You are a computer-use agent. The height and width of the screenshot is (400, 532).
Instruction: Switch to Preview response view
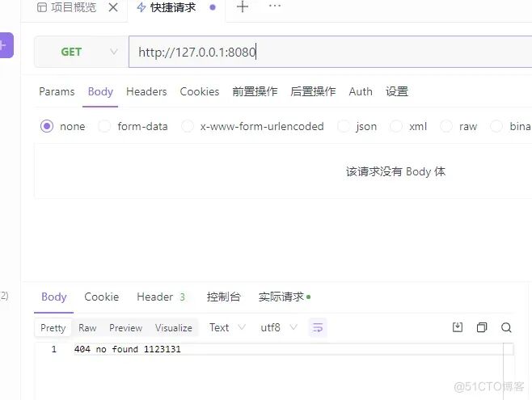(x=125, y=328)
